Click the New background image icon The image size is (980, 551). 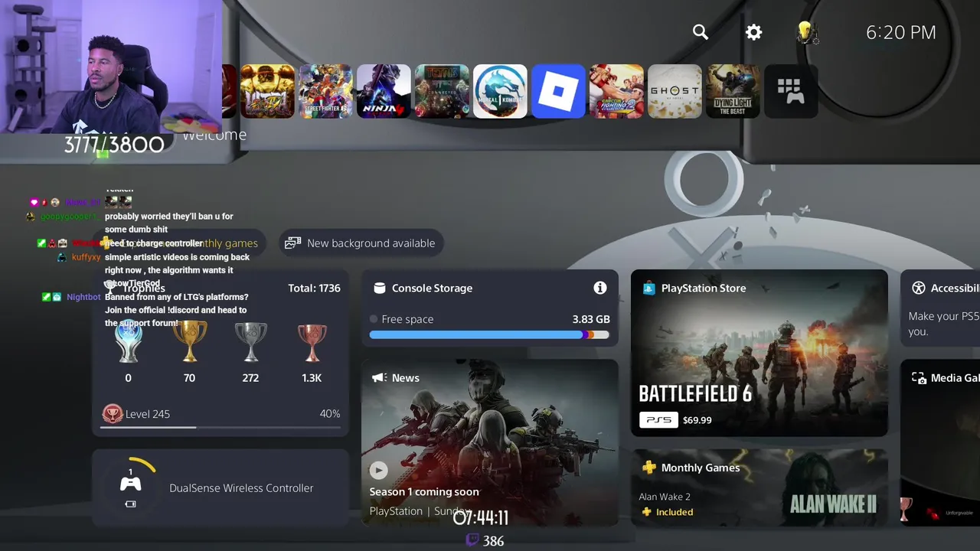click(x=292, y=243)
